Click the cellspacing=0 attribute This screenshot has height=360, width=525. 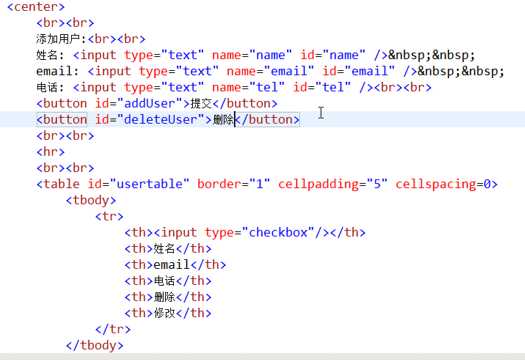[x=443, y=184]
